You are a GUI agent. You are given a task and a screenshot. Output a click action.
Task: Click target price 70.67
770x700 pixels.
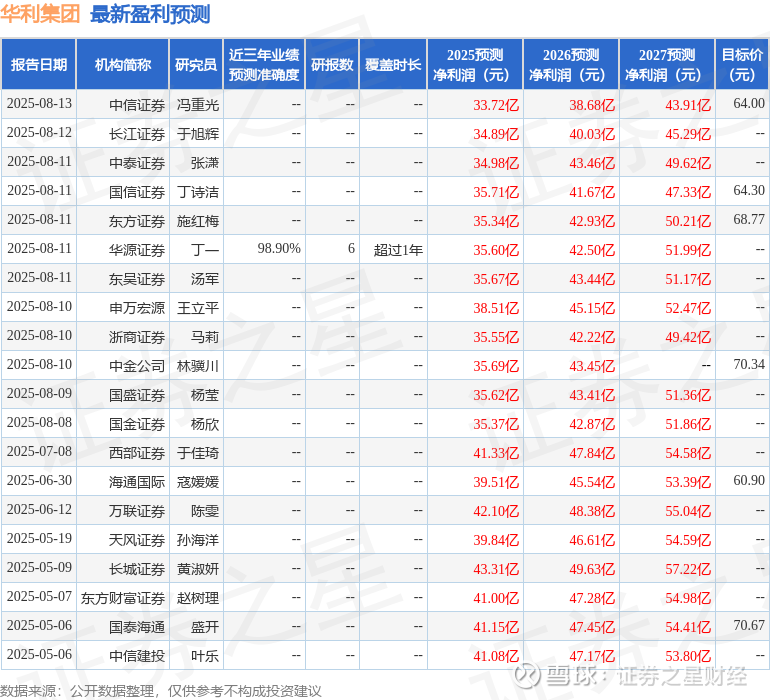[749, 625]
